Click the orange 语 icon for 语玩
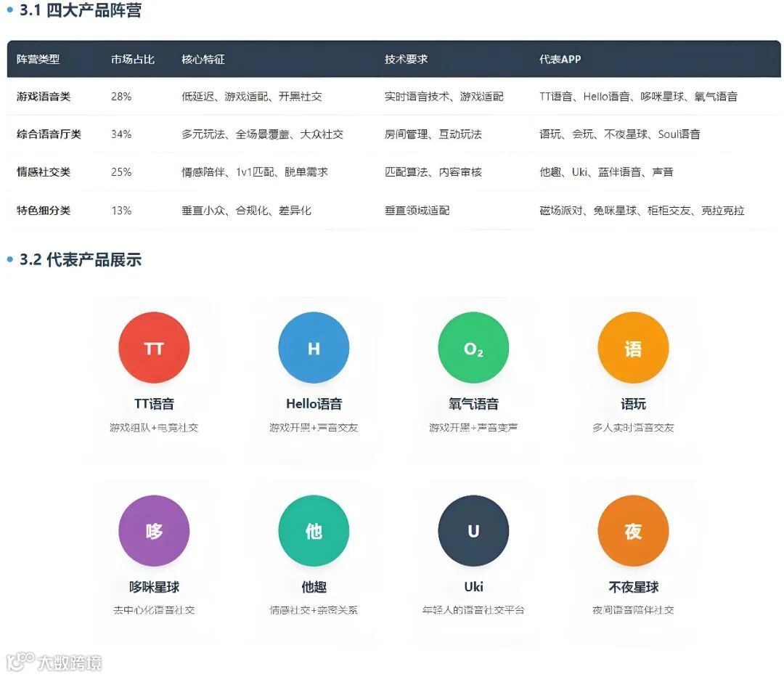The width and height of the screenshot is (784, 677). (x=633, y=347)
